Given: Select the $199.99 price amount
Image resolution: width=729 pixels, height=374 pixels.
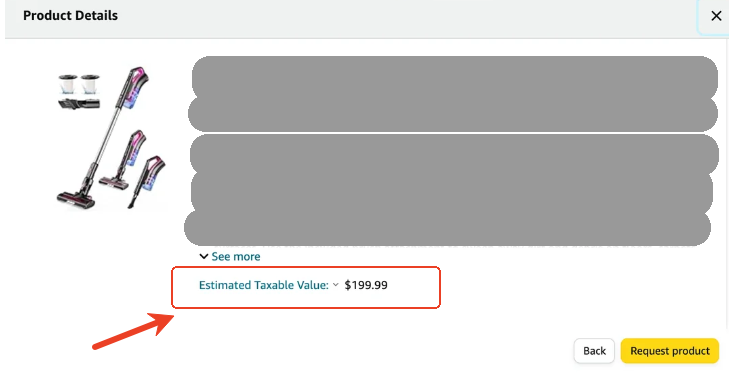Looking at the screenshot, I should [x=366, y=285].
